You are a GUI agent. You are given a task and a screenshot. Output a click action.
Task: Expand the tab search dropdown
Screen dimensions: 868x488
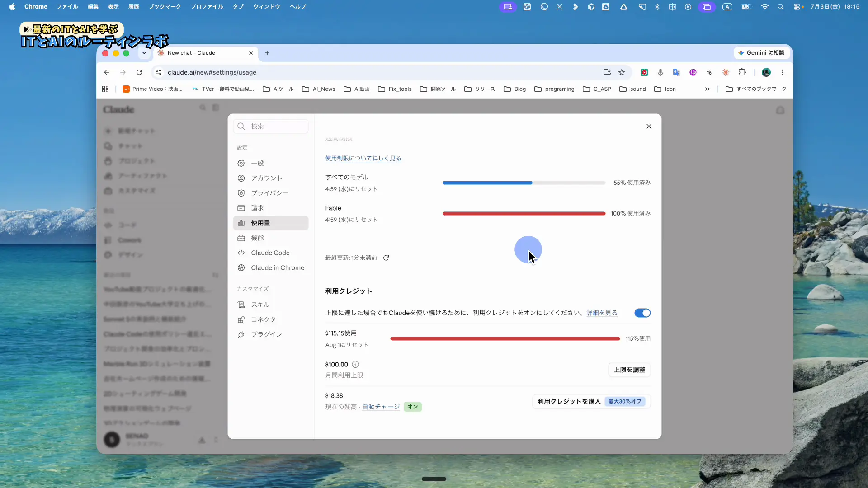tap(144, 53)
